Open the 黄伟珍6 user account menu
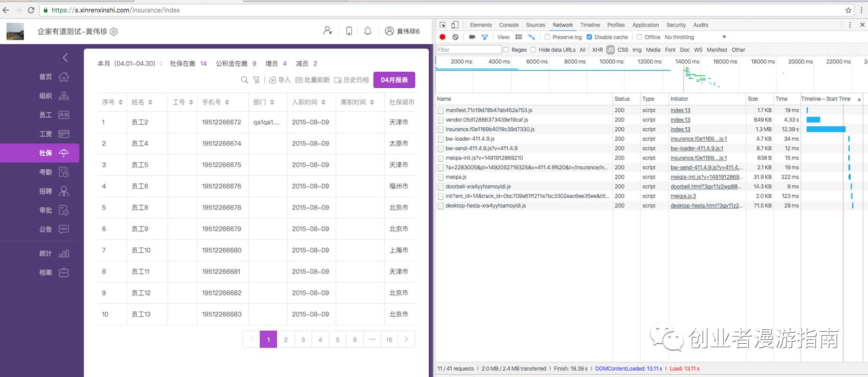 [x=402, y=31]
